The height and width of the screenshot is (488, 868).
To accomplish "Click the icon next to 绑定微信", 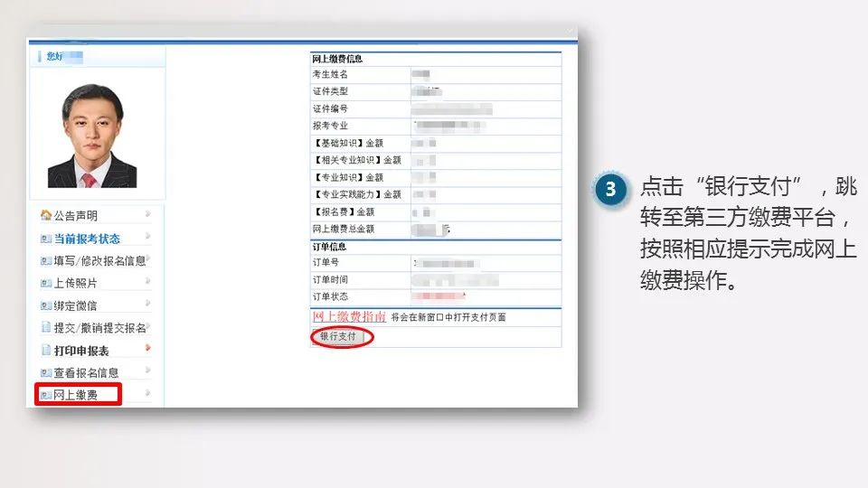I will 46,305.
